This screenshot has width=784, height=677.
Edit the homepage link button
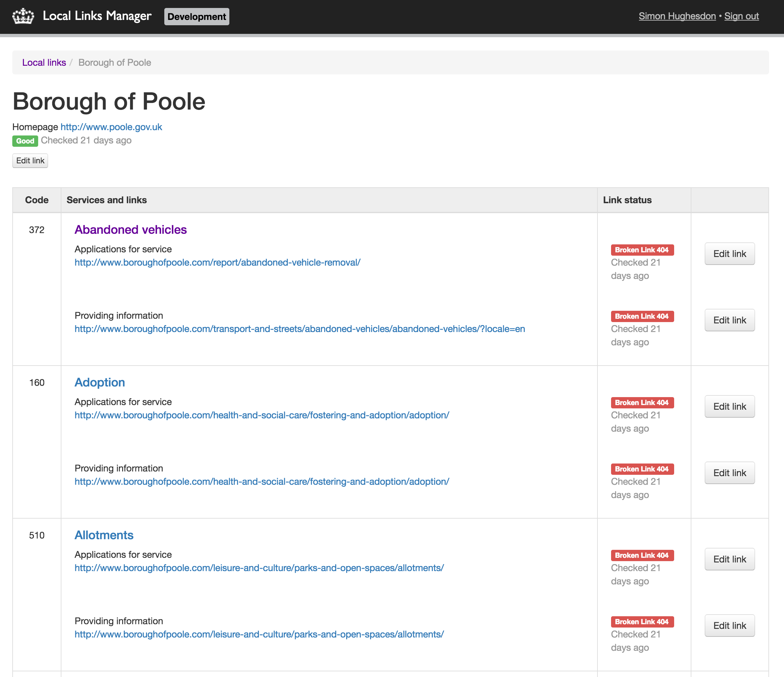(30, 160)
